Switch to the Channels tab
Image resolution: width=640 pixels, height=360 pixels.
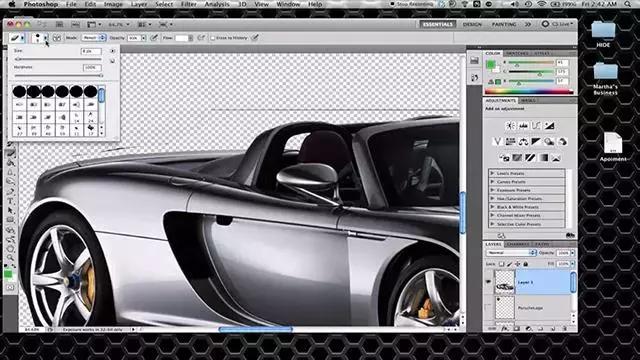pos(518,244)
